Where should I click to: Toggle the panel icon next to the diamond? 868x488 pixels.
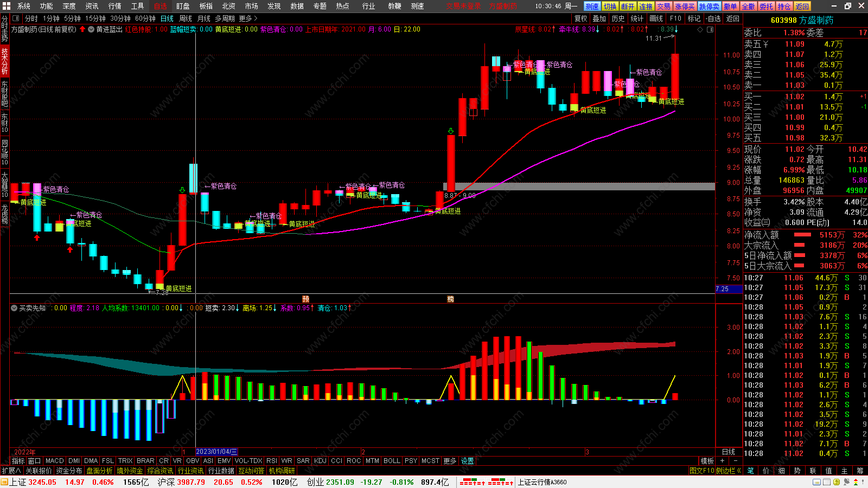tap(710, 29)
